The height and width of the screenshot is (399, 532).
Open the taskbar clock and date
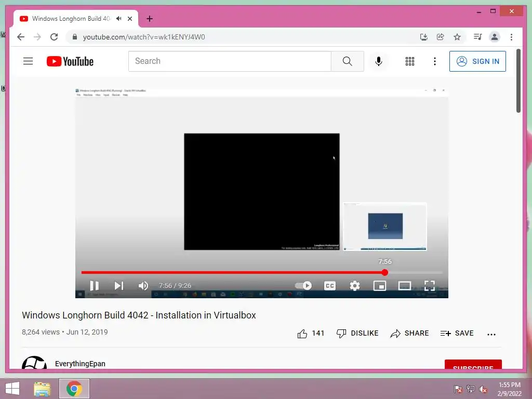tap(509, 389)
